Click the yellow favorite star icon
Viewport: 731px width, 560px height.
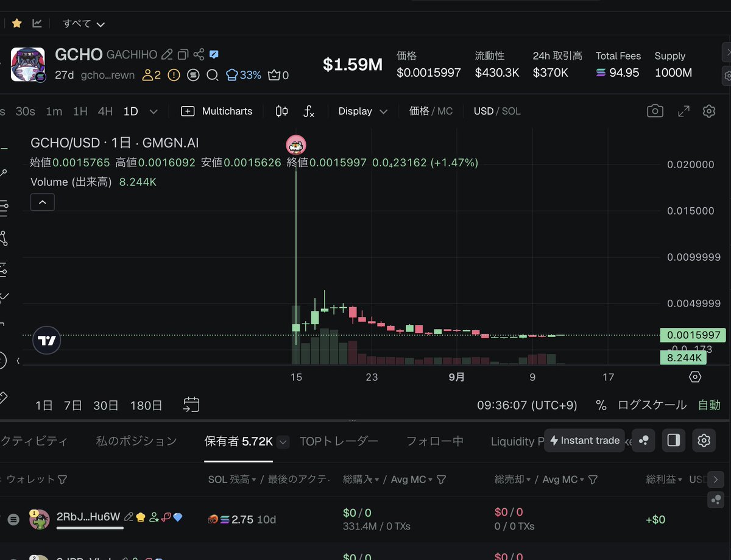[x=17, y=24]
